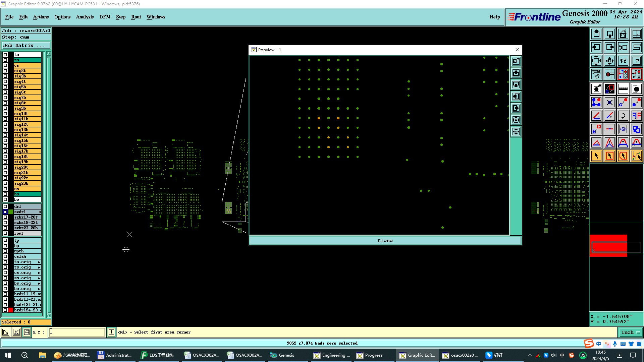644x362 pixels.
Task: Click the Help menu button
Action: 494,17
